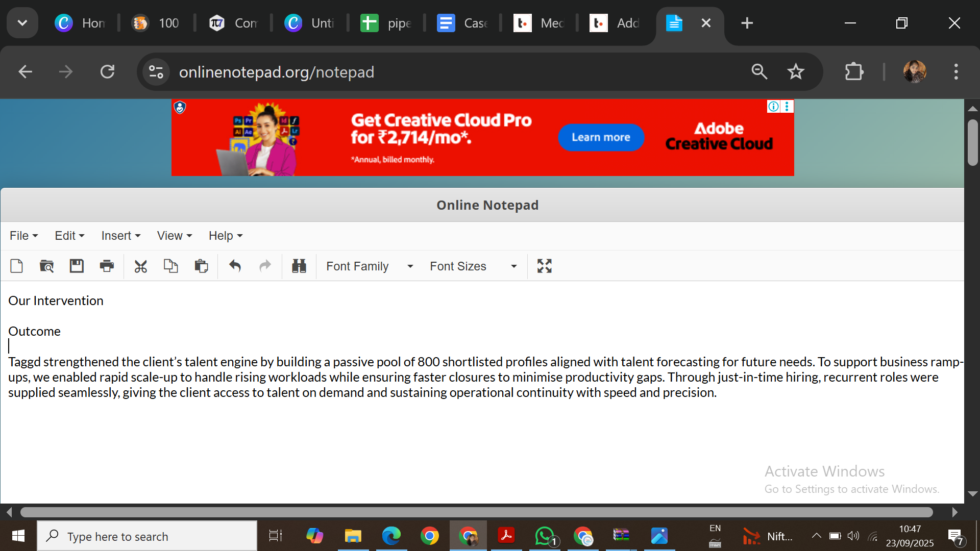Bookmark this page with star icon

(x=795, y=72)
